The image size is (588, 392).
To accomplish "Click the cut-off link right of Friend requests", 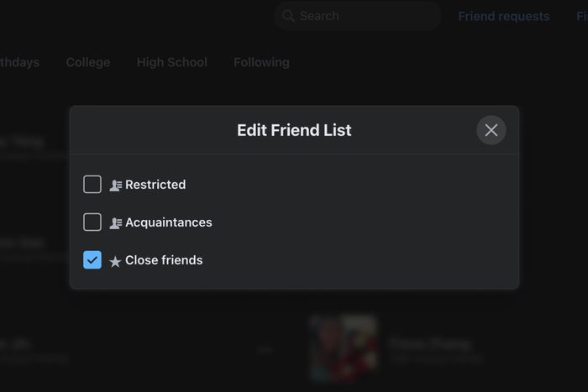I will pyautogui.click(x=581, y=16).
